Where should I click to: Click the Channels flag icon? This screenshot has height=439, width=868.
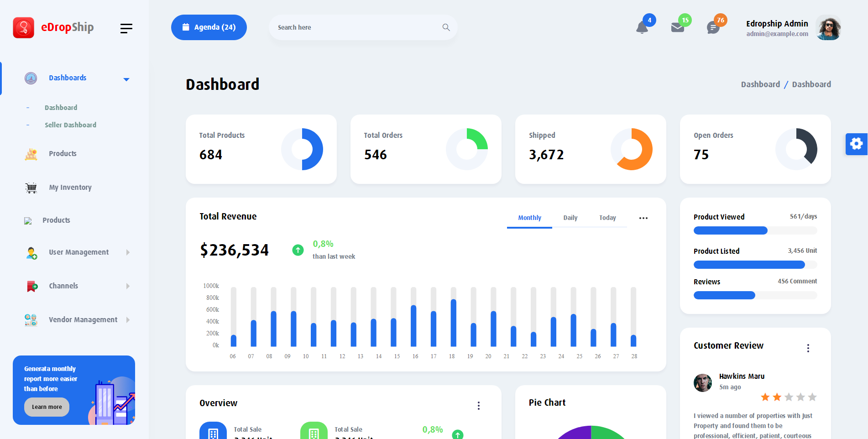point(31,286)
